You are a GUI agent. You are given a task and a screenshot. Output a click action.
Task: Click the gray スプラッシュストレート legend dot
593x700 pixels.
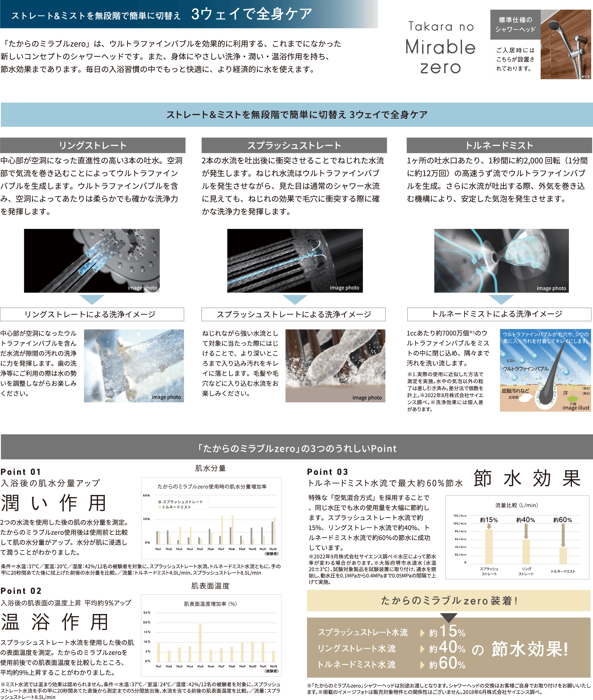tap(160, 502)
